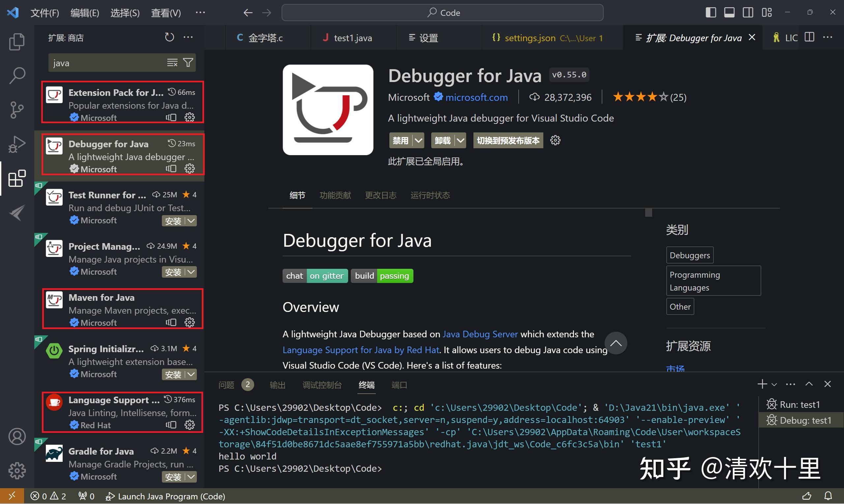The image size is (844, 504).
Task: Open the 编辑(E) menu
Action: [85, 13]
